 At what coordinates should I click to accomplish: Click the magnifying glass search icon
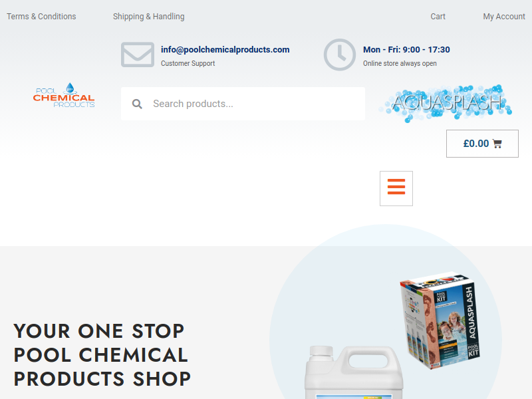point(137,104)
